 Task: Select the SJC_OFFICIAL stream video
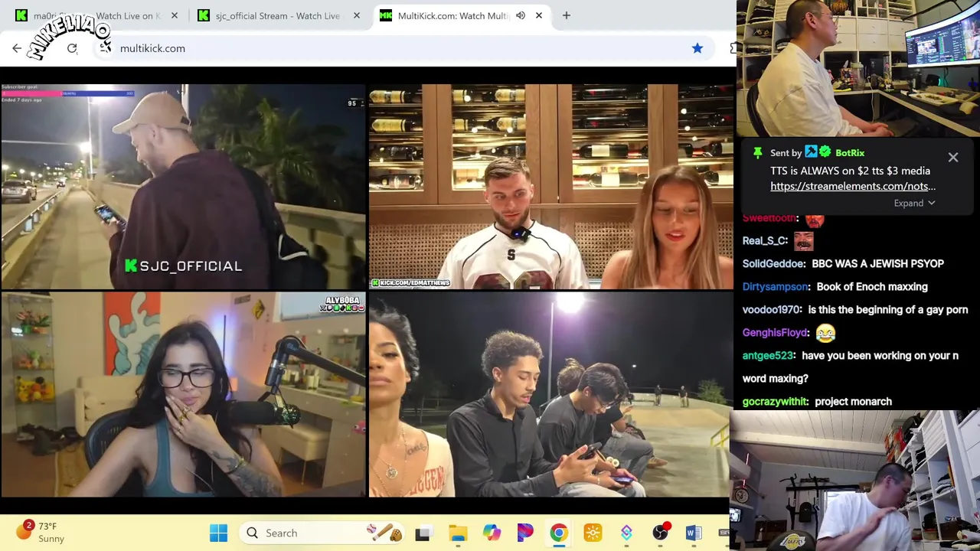click(x=183, y=187)
